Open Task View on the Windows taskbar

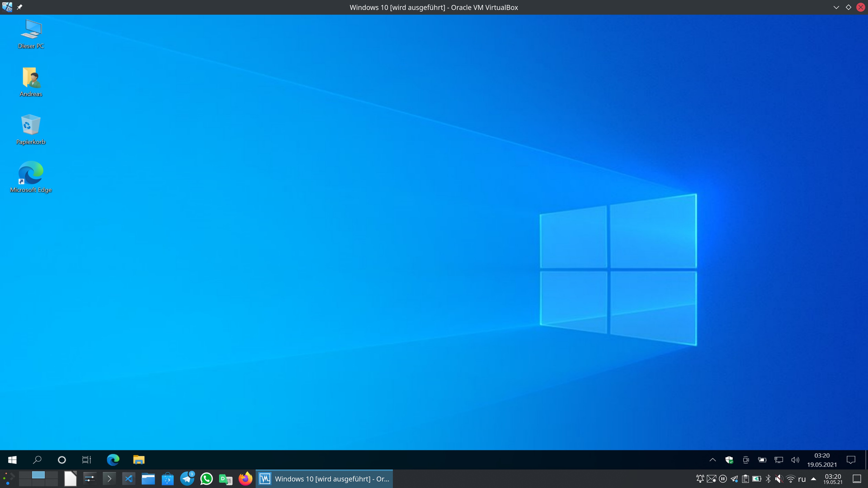87,460
